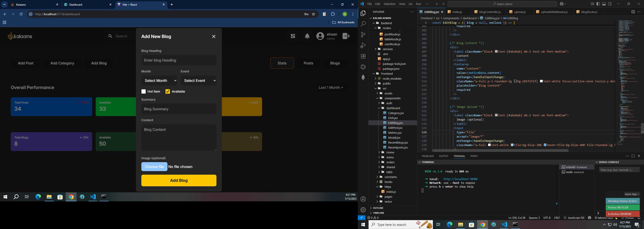Open the Selection menu in VS Code

pos(390,4)
